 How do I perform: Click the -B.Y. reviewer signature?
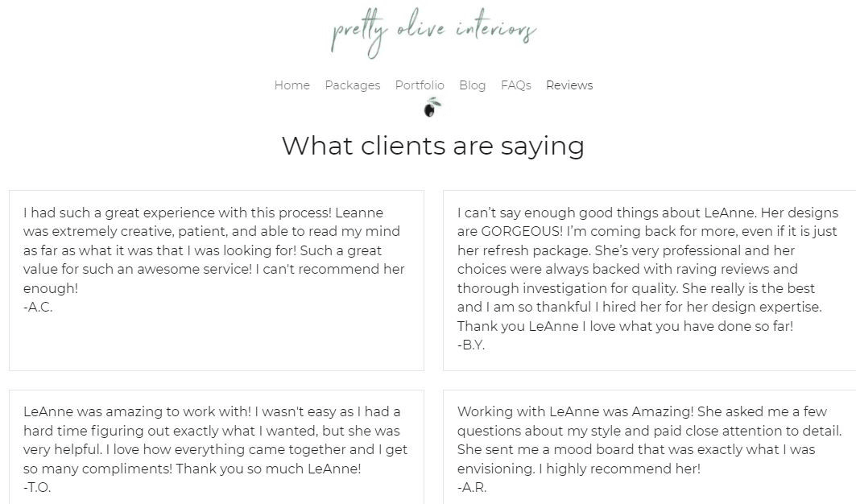coord(471,345)
